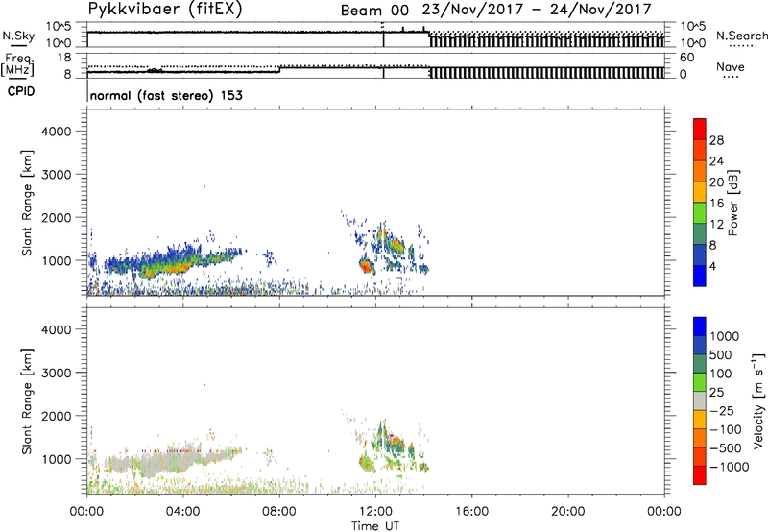Pick the red top segment of power colorbar
This screenshot has width=768, height=532.
point(700,129)
